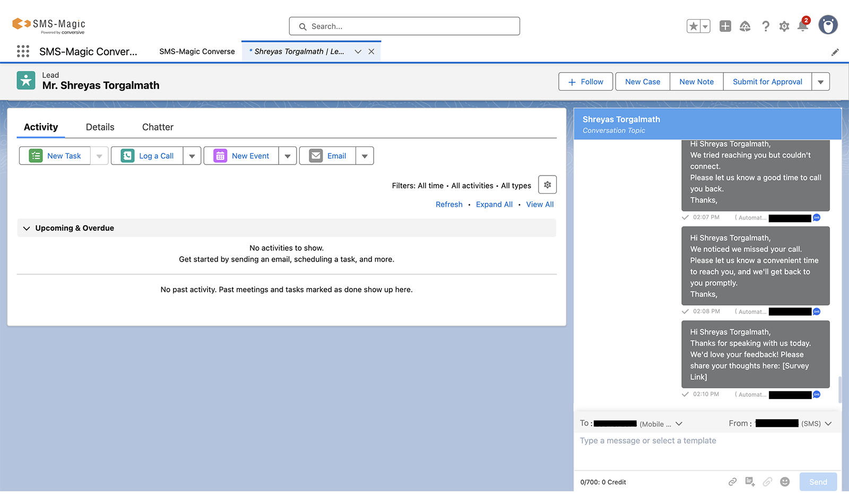This screenshot has width=849, height=504.
Task: Click the View All link
Action: (540, 204)
